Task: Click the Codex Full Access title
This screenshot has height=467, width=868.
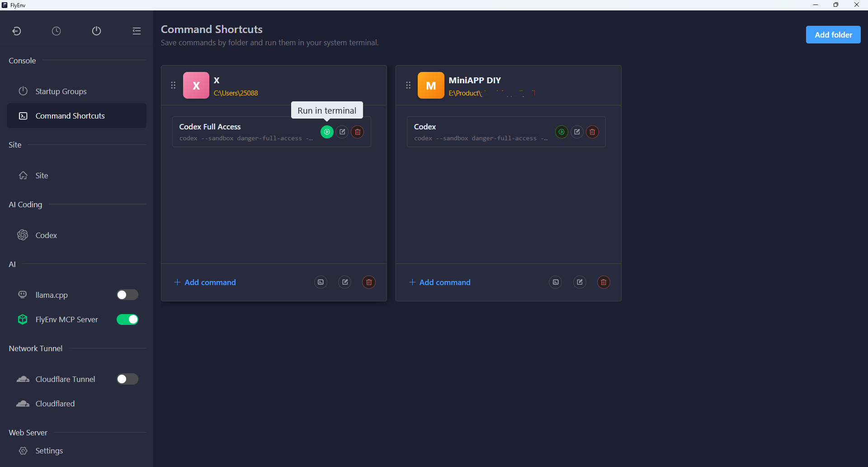Action: point(210,127)
